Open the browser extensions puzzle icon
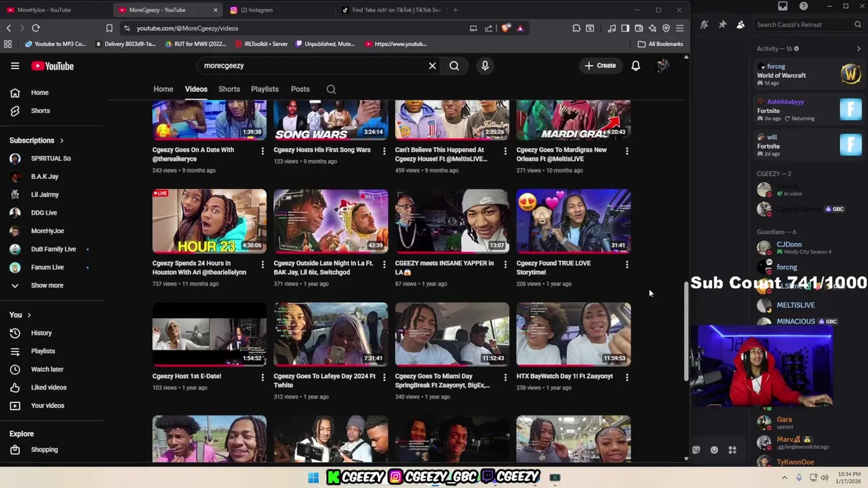 click(576, 28)
